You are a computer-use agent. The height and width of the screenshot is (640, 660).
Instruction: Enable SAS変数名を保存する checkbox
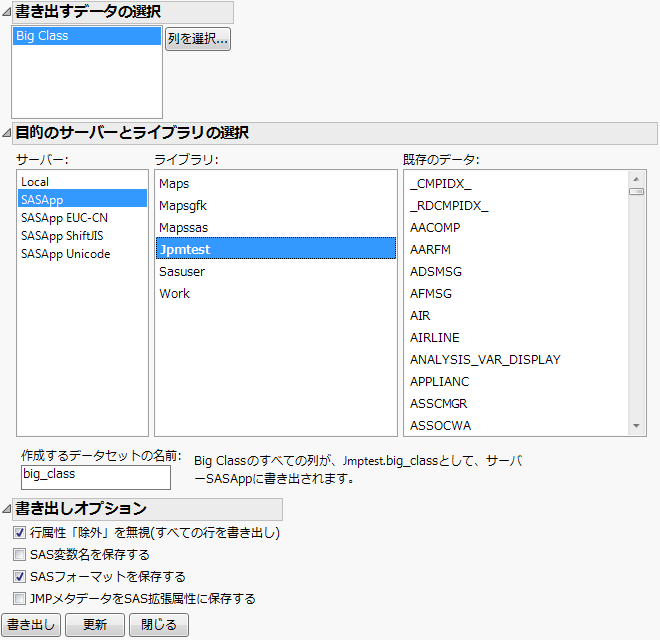click(19, 555)
